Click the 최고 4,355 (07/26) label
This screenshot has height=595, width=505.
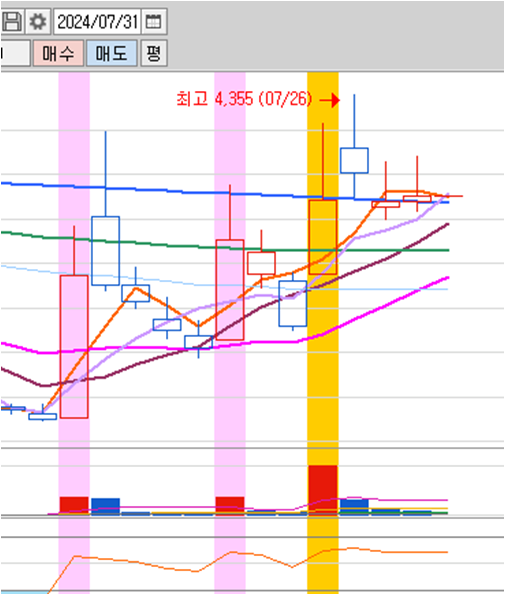244,99
